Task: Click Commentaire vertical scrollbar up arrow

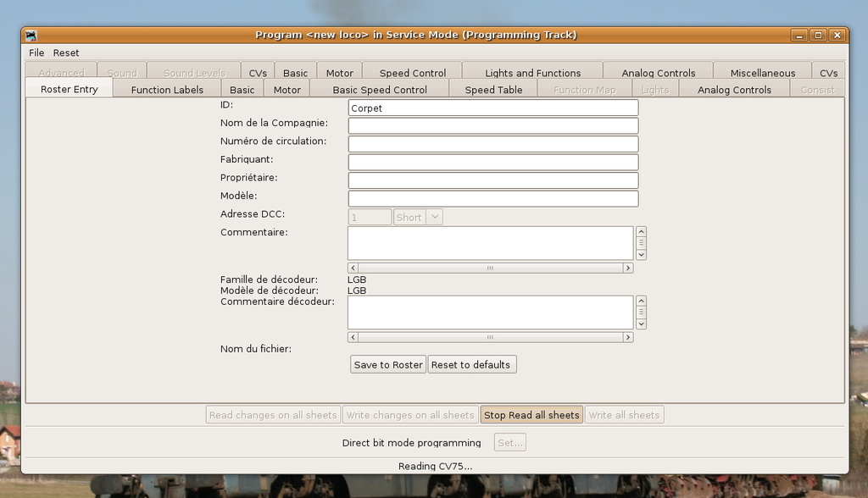Action: coord(641,231)
